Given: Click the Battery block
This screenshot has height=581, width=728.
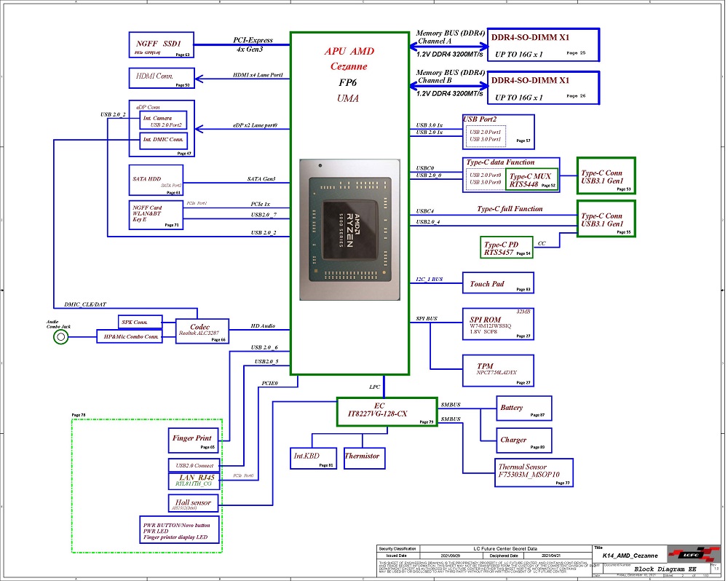Looking at the screenshot, I should point(523,408).
